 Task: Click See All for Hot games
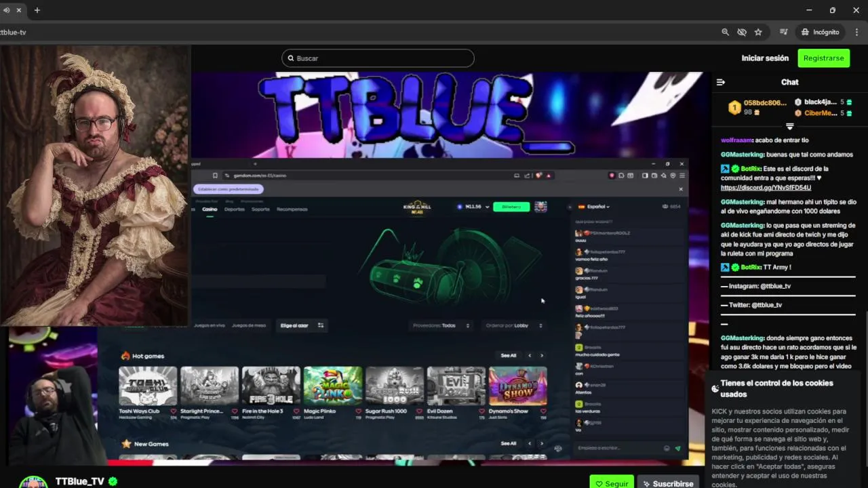tap(509, 355)
